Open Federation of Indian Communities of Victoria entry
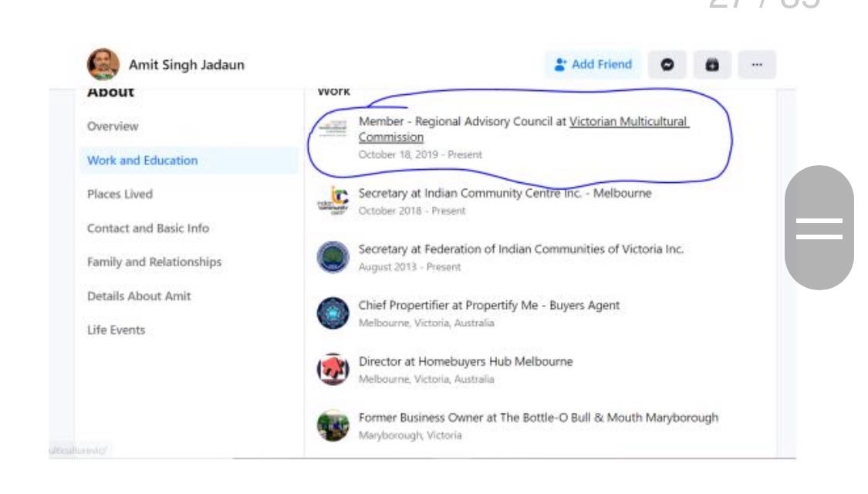Screen dimensions: 868x494 (521, 249)
